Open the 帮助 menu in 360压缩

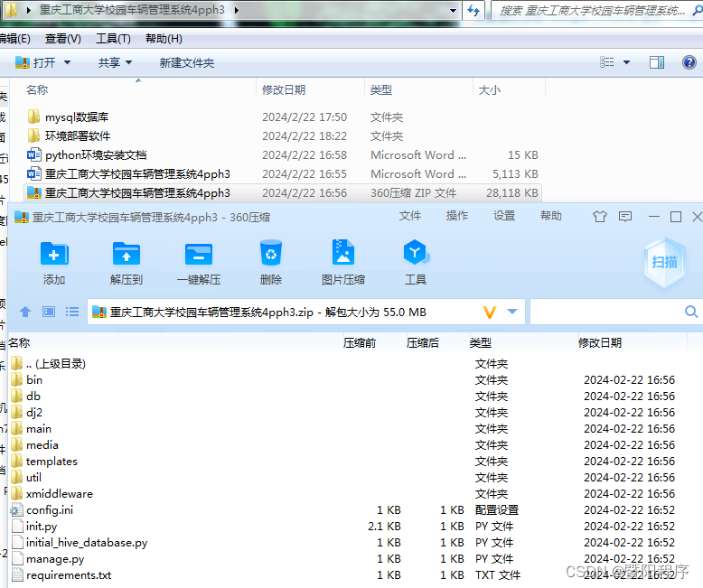[x=551, y=216]
